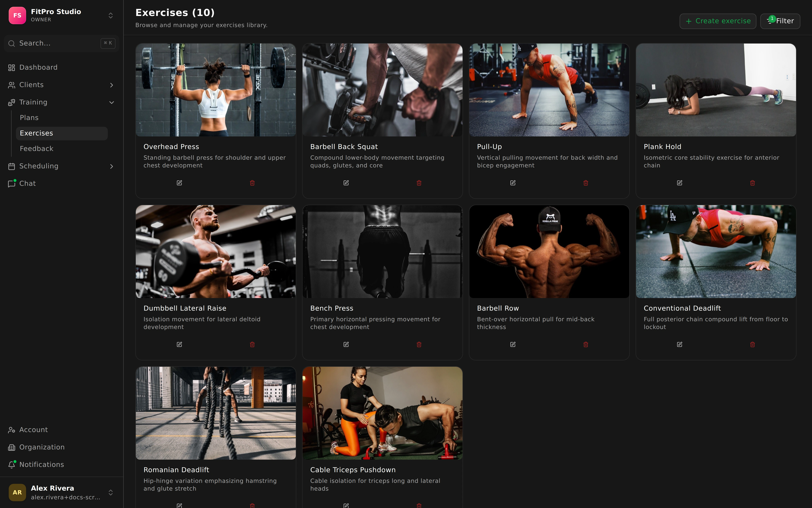Screen dimensions: 812x508
Task: Open the Conventional Deadlift photo
Action: (716, 252)
